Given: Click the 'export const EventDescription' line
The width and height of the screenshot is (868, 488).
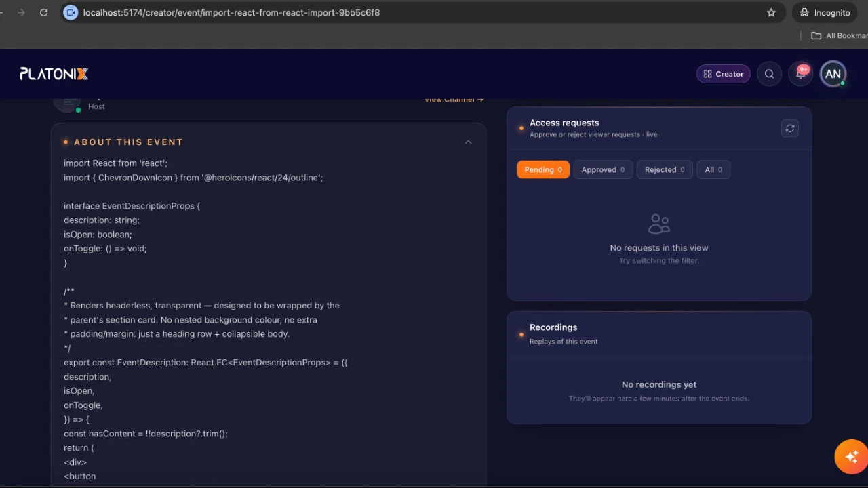Looking at the screenshot, I should pos(206,363).
